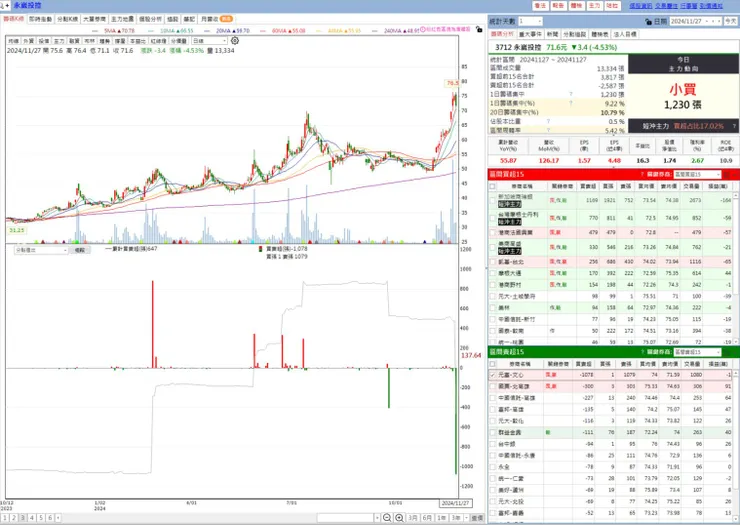Viewport: 740px width, 525px height.
Task: Switch to the 主力地圖 tab
Action: (122, 19)
